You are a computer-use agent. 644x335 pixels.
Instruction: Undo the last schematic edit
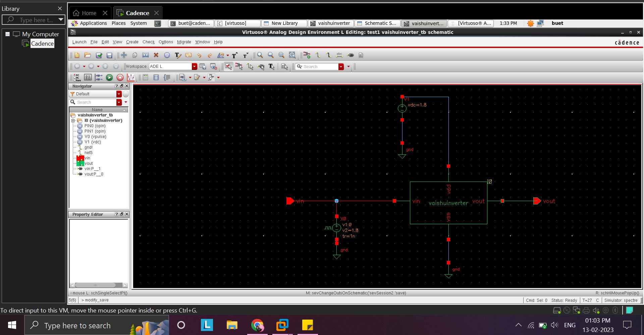click(x=200, y=55)
